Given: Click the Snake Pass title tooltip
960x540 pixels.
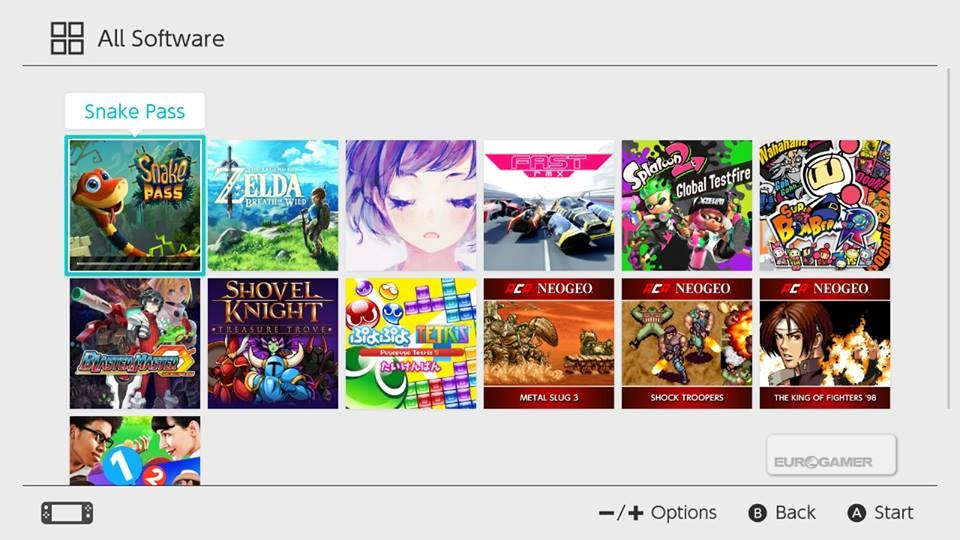Looking at the screenshot, I should click(135, 111).
